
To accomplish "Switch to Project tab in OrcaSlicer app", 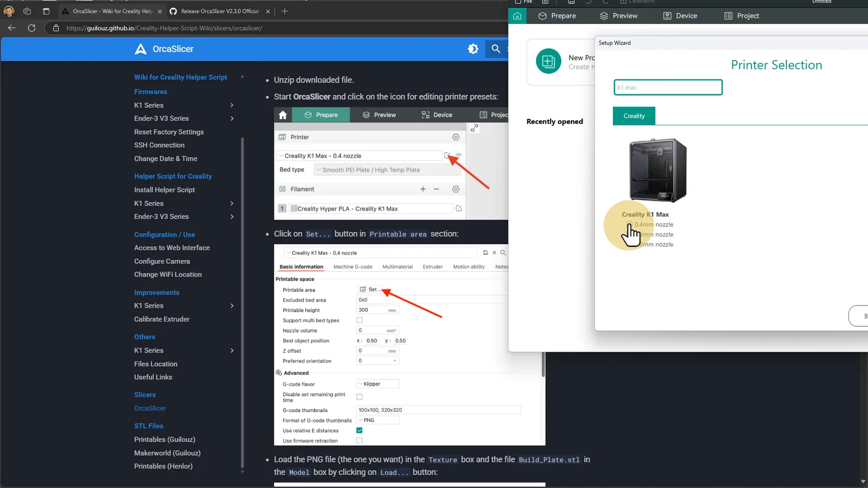I will tap(742, 16).
